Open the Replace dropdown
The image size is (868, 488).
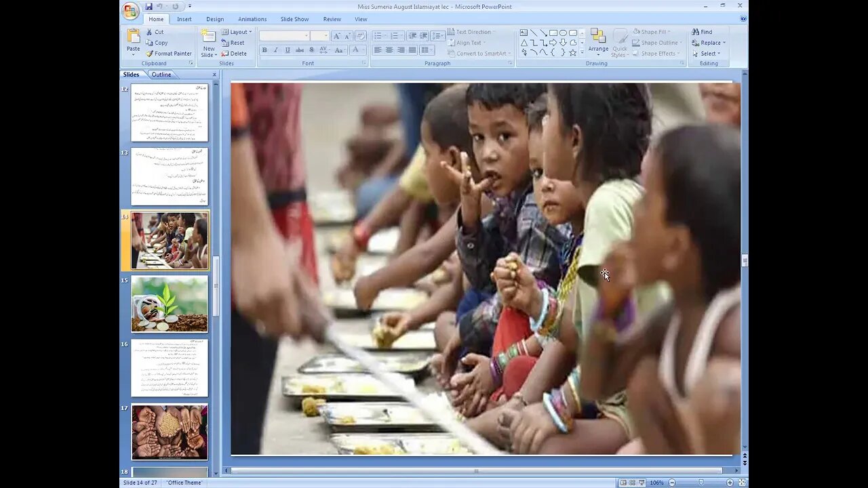pos(709,43)
